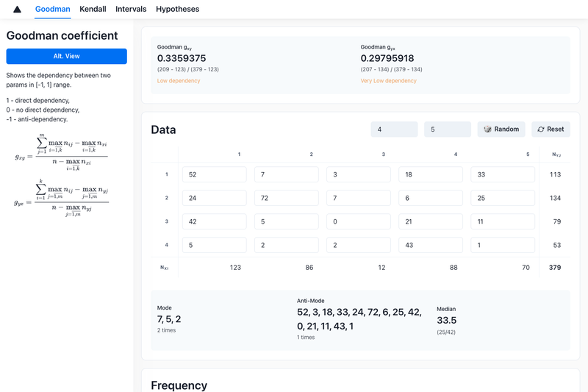Open the Hypotheses tab
The width and height of the screenshot is (588, 392).
point(177,9)
